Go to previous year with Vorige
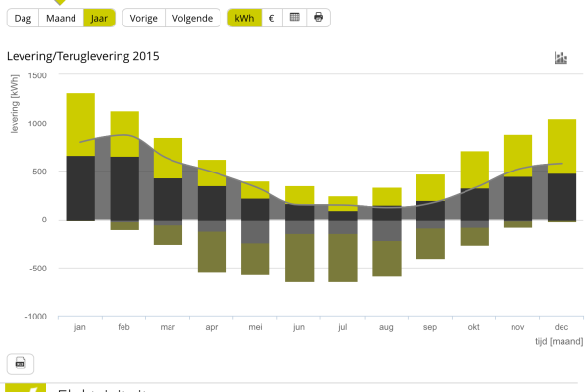Screen dimensions: 588x392 [x=142, y=18]
